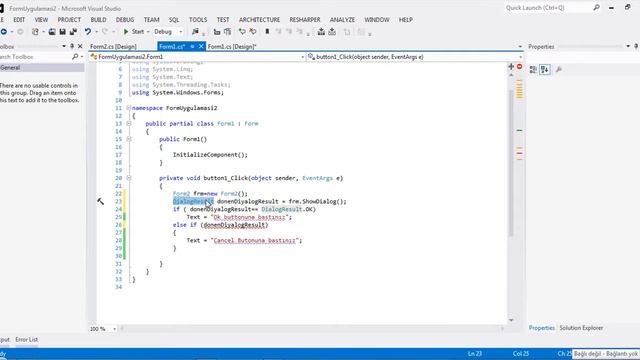Start debugging with the green Start button
The image size is (640, 360).
click(x=133, y=32)
